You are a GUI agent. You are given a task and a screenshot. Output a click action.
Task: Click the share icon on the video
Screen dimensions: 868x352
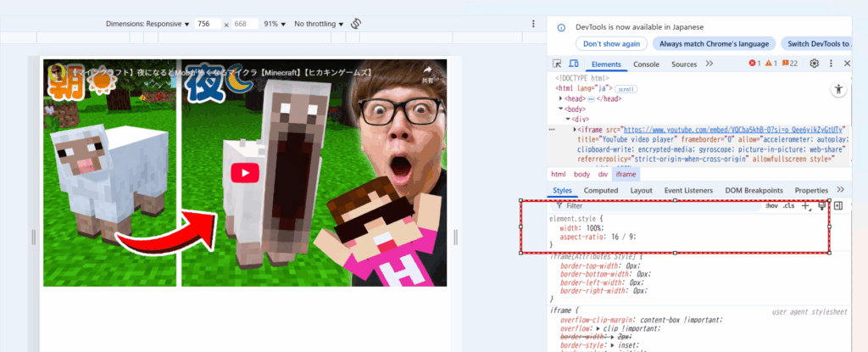pos(427,71)
